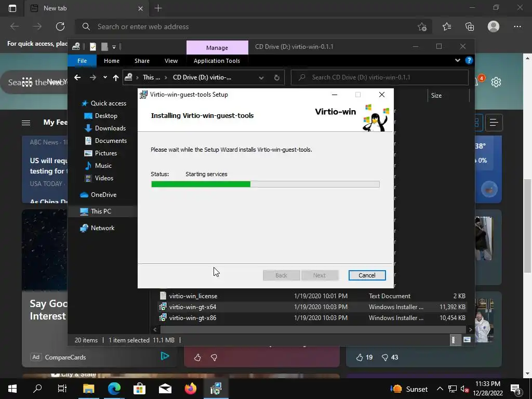Cancel the Virtio-win-guest-tools installation

point(367,275)
